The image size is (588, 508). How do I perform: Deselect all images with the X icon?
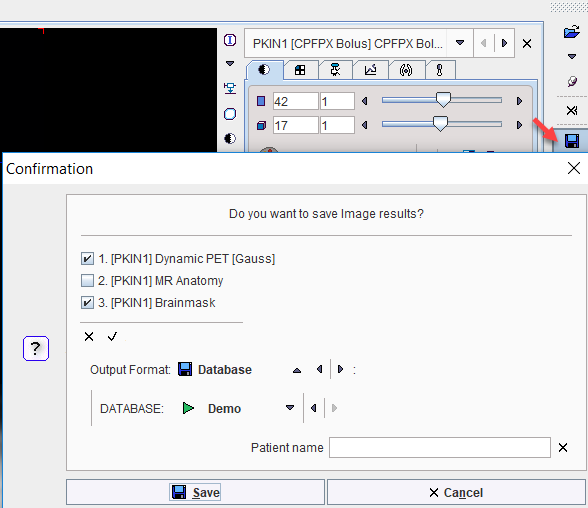[89, 337]
